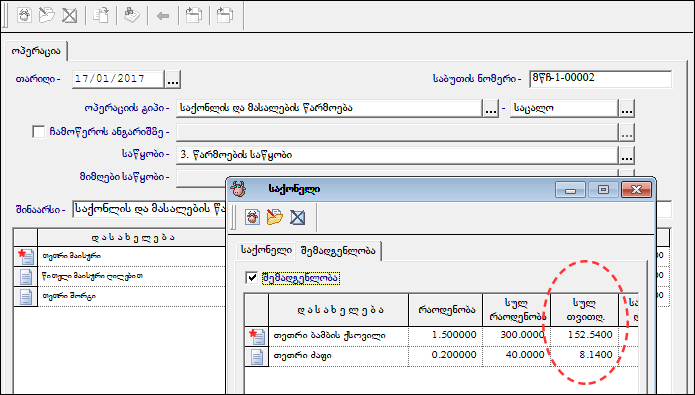Viewport: 695px width, 395px height.
Task: Close the საქონელი window
Action: tap(636, 190)
